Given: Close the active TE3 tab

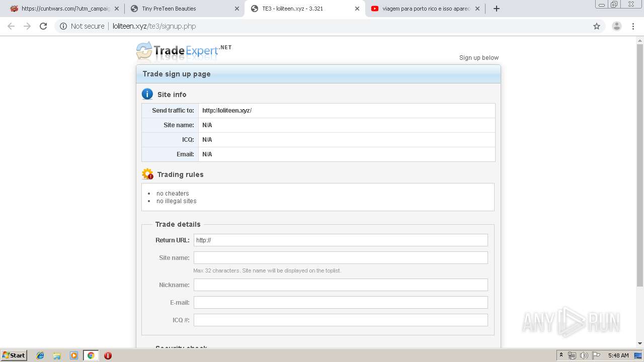Looking at the screenshot, I should [x=357, y=9].
